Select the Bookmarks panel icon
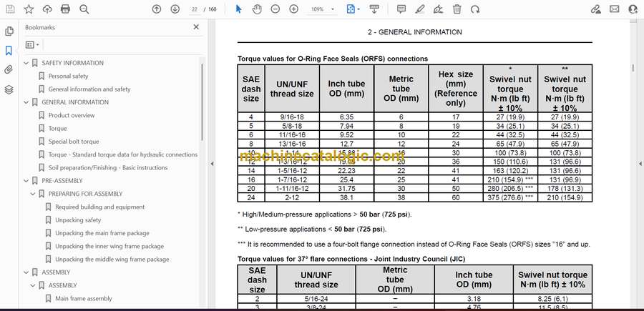The width and height of the screenshot is (644, 311). (9, 51)
